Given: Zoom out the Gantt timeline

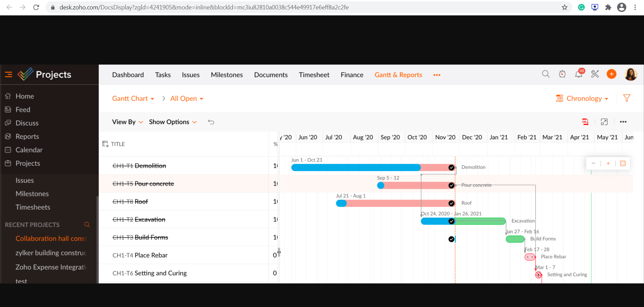Looking at the screenshot, I should tap(593, 163).
